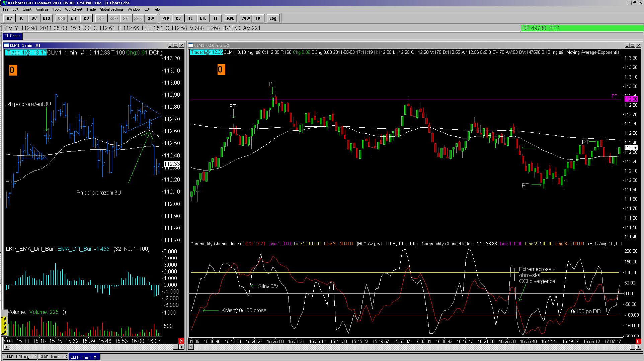Toggle the SW toolbar button

[151, 18]
